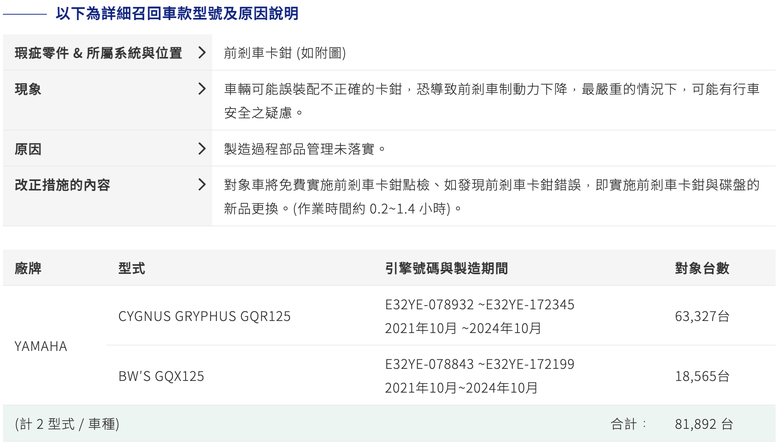Select the 瑕疵零件 & 所屬系統與位置 row label

tap(98, 53)
